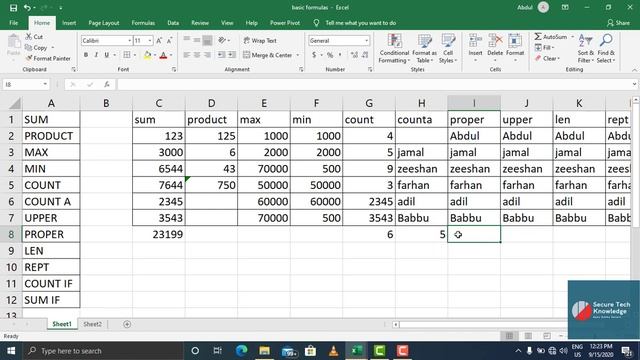
Task: Click Increase Font Size icon
Action: 159,40
